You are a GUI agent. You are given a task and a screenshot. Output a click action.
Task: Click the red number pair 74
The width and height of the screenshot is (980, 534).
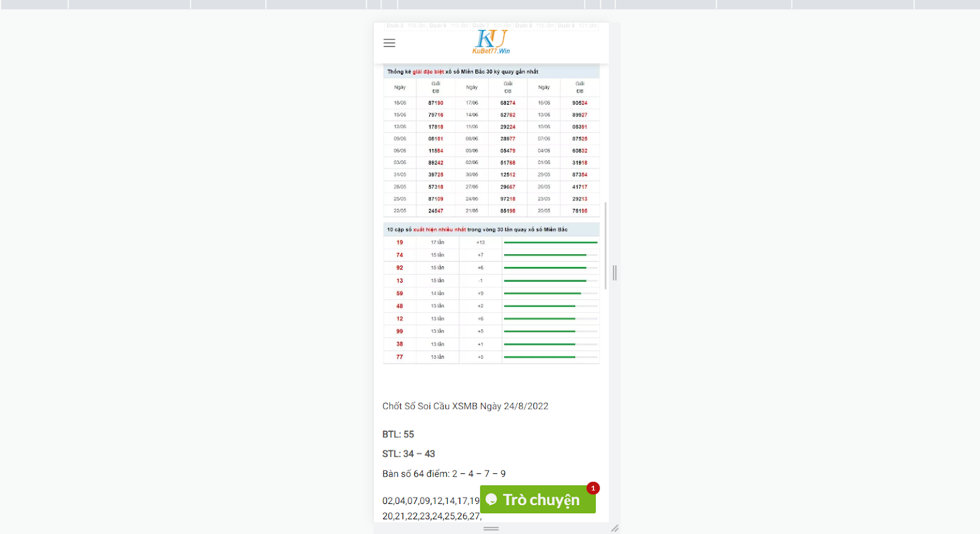click(399, 255)
